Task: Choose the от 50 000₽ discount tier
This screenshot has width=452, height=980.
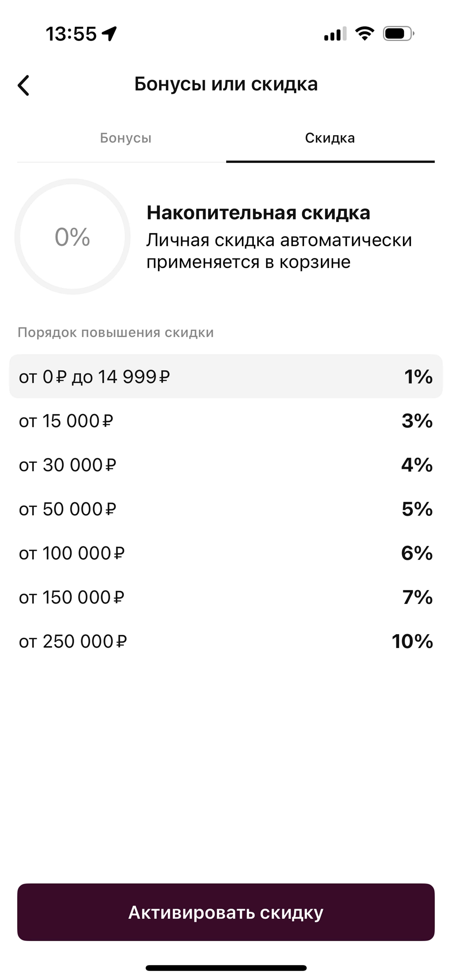Action: click(x=226, y=509)
